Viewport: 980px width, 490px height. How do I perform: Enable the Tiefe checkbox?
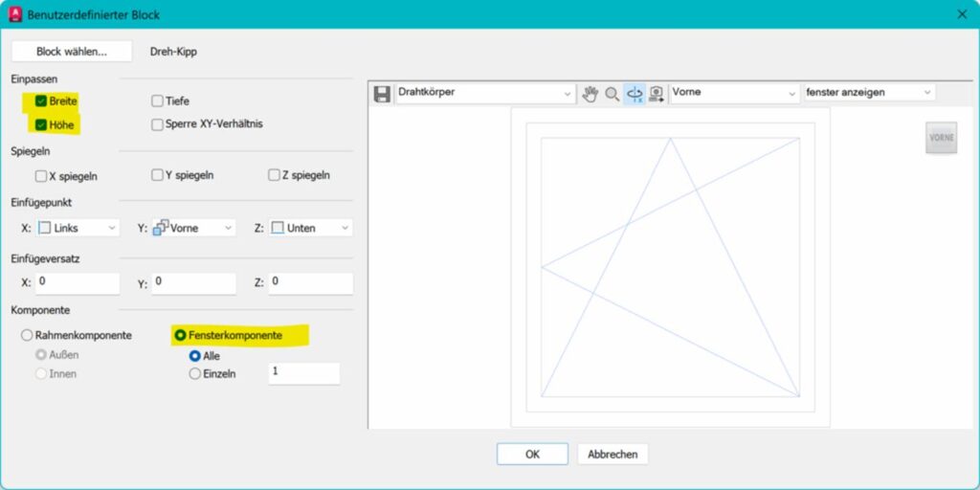[x=158, y=101]
